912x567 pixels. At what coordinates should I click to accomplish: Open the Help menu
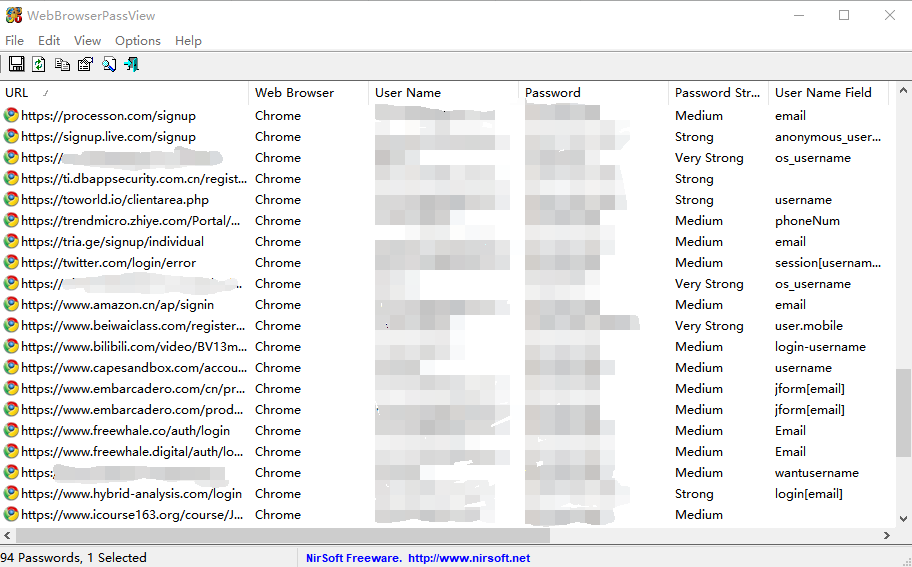click(x=188, y=41)
